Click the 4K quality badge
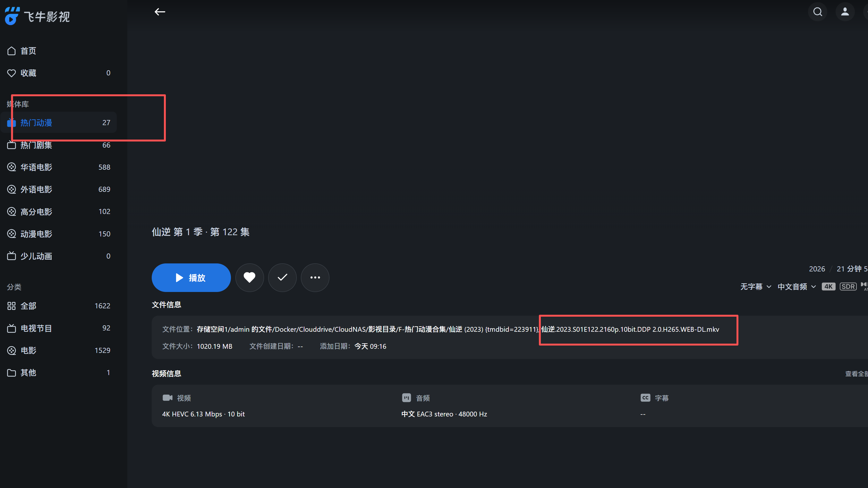The width and height of the screenshot is (868, 488). [x=828, y=287]
